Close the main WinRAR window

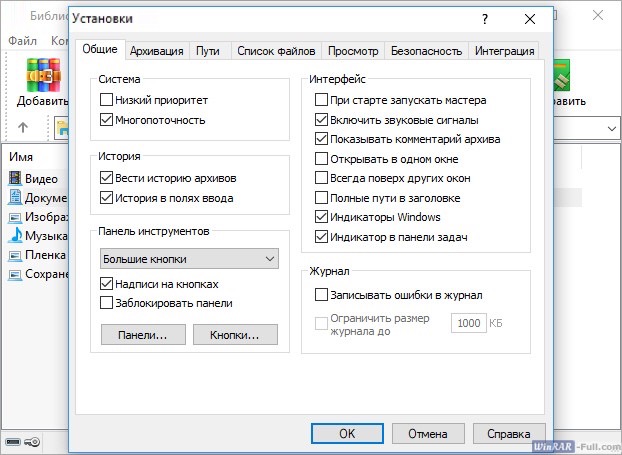pyautogui.click(x=598, y=16)
